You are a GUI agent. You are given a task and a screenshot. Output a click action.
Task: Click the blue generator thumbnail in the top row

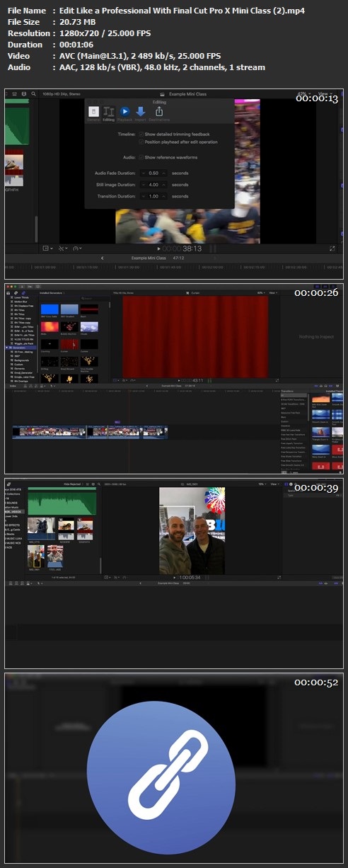tap(49, 309)
